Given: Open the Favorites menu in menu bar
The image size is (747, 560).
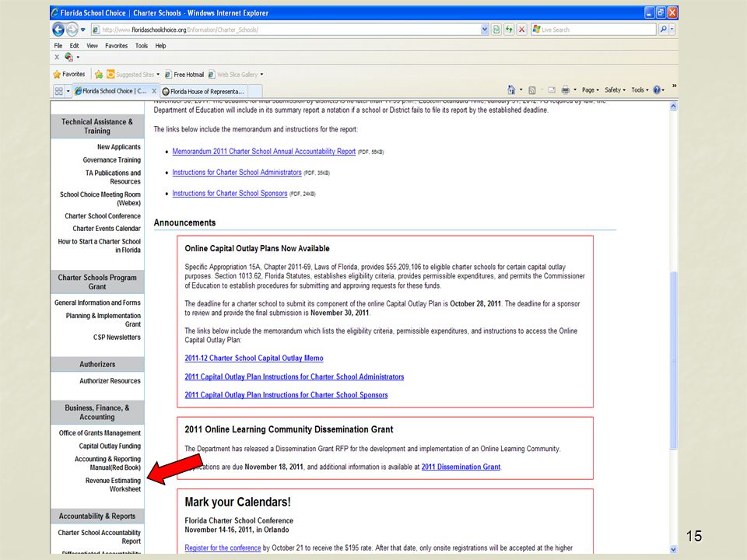Looking at the screenshot, I should tap(116, 46).
